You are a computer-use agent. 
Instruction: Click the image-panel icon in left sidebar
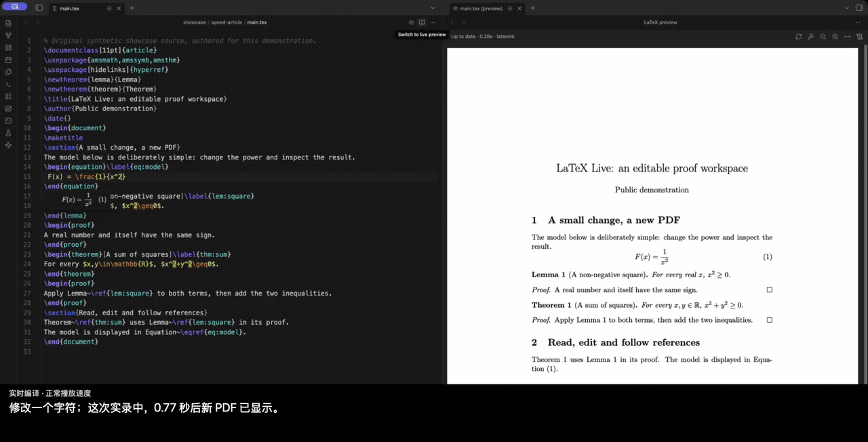[8, 121]
